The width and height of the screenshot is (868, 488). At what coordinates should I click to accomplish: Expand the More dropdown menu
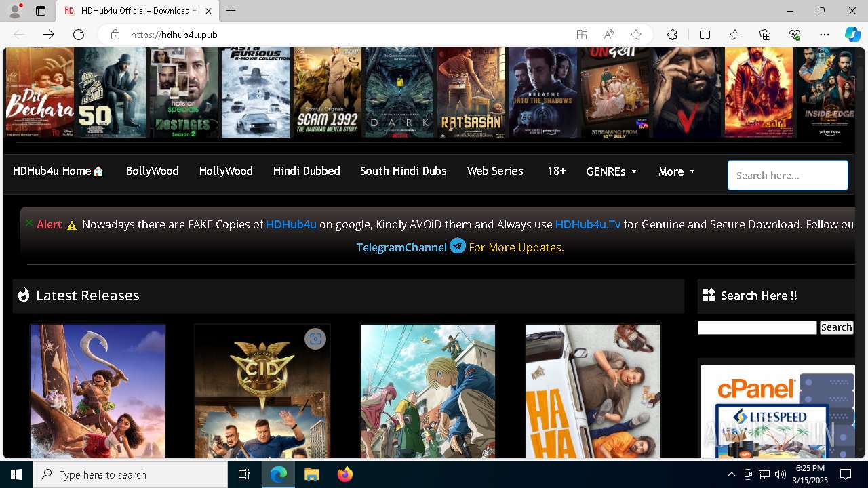tap(677, 172)
